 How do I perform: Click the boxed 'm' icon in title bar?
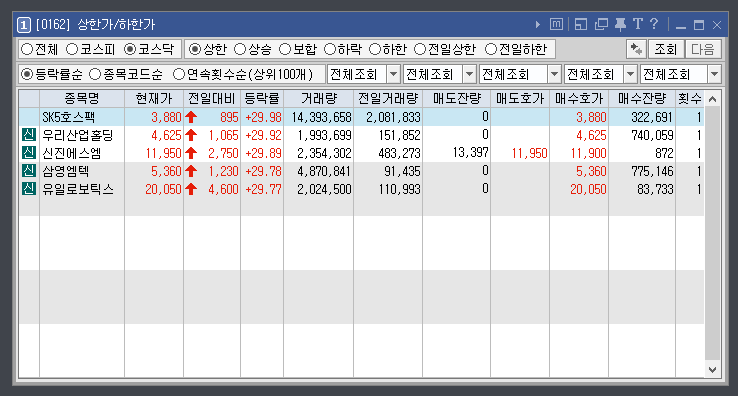(x=556, y=24)
